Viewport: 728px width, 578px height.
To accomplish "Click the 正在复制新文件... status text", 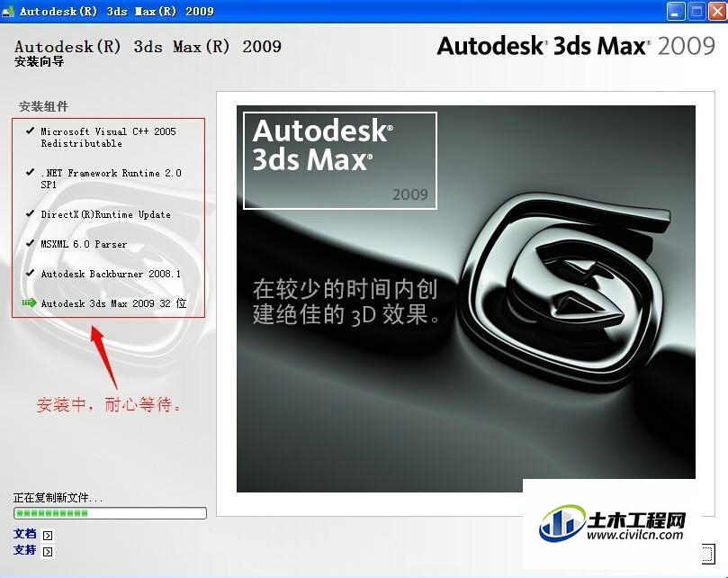I will [58, 498].
